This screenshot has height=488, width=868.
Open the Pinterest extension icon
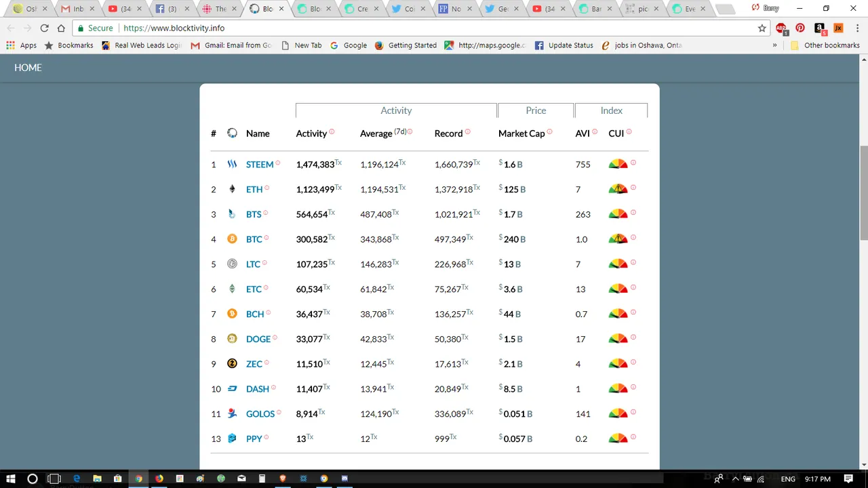click(800, 28)
